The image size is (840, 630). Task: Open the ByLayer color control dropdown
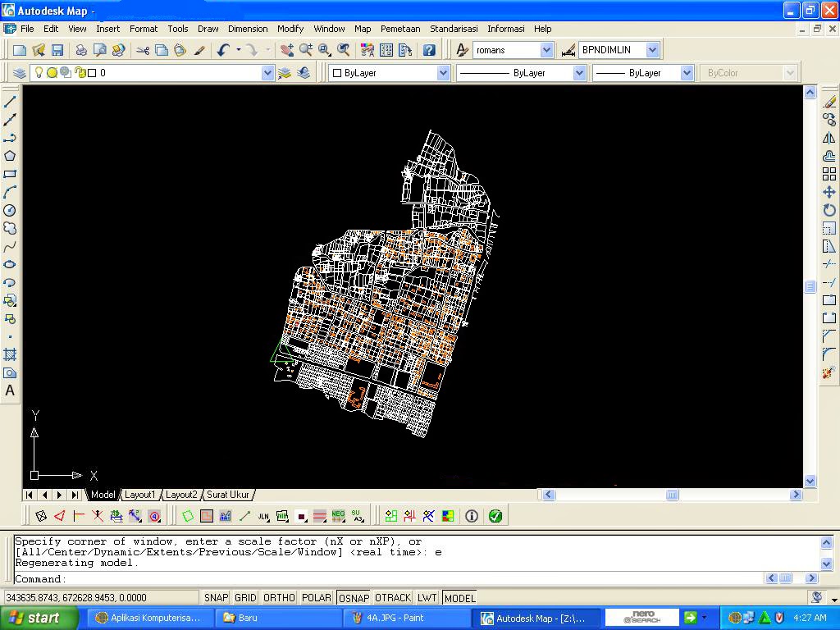[x=443, y=73]
